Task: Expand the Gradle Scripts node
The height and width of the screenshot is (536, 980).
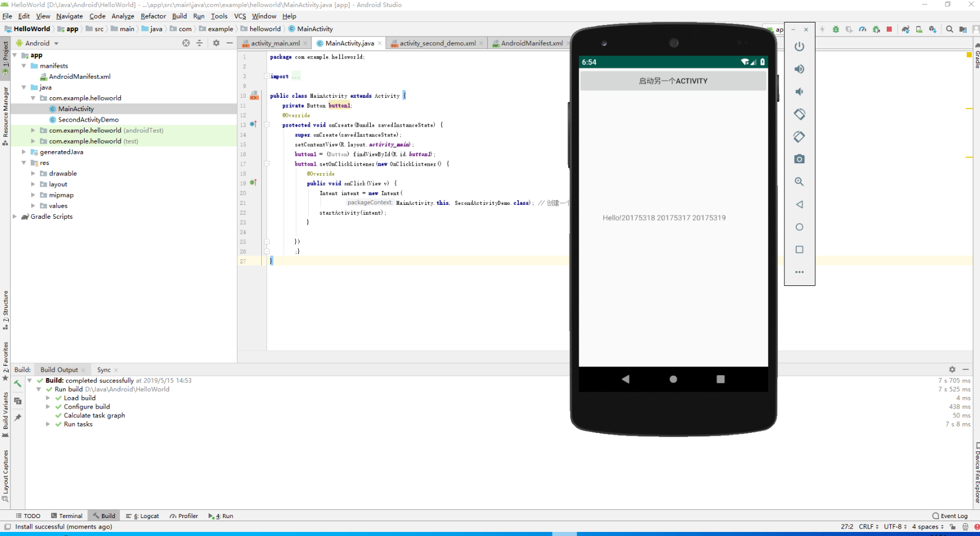Action: [x=14, y=216]
